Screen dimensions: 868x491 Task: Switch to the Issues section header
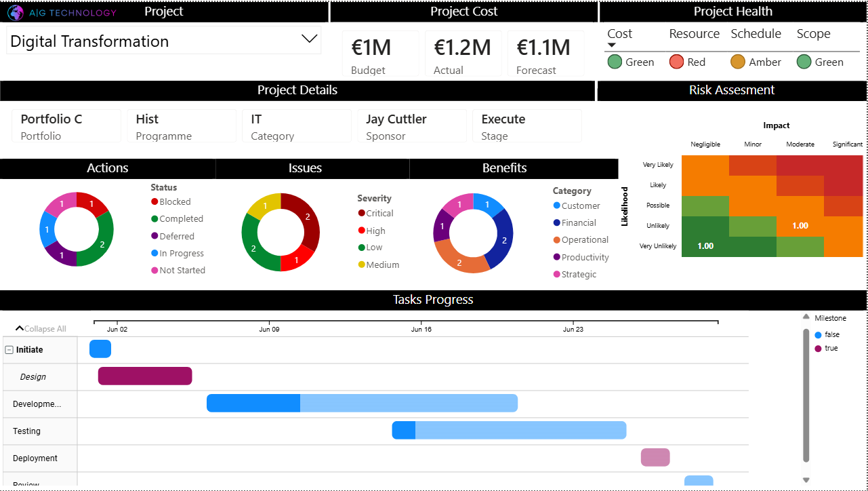305,168
